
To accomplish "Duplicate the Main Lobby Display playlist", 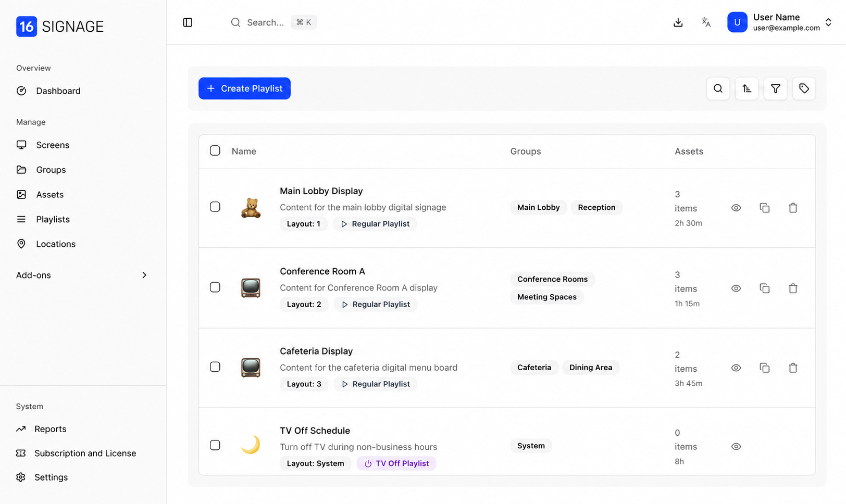I will [x=765, y=208].
